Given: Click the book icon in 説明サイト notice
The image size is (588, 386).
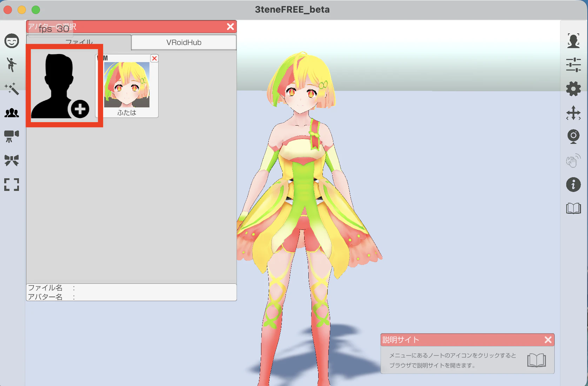Looking at the screenshot, I should click(536, 360).
